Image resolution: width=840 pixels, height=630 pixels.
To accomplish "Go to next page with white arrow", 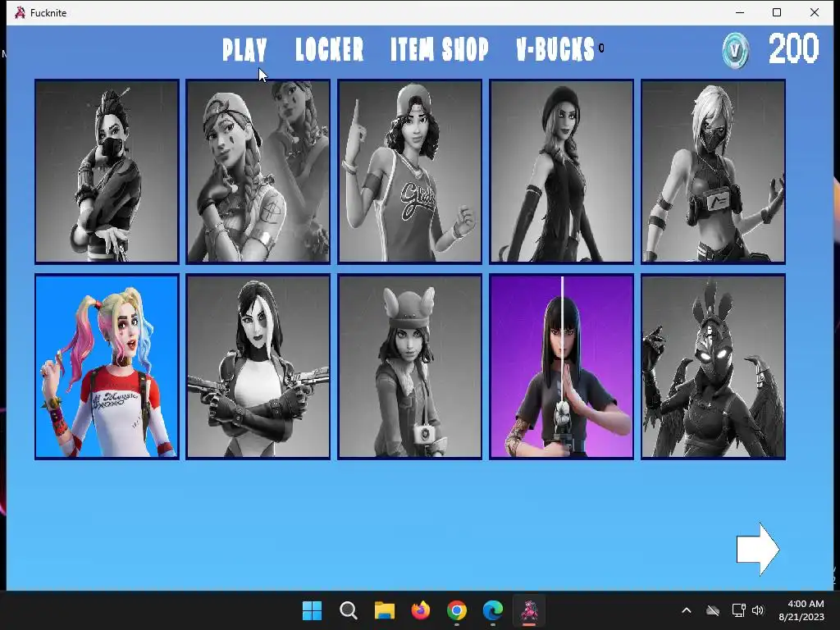I will [x=758, y=549].
